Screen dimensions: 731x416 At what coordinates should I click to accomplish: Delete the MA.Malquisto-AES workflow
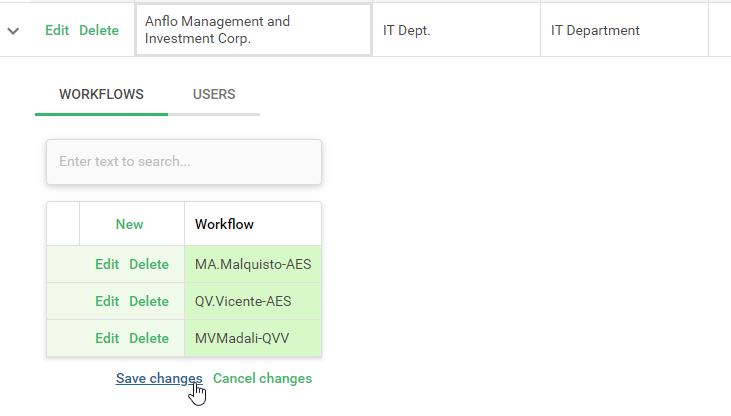point(149,265)
